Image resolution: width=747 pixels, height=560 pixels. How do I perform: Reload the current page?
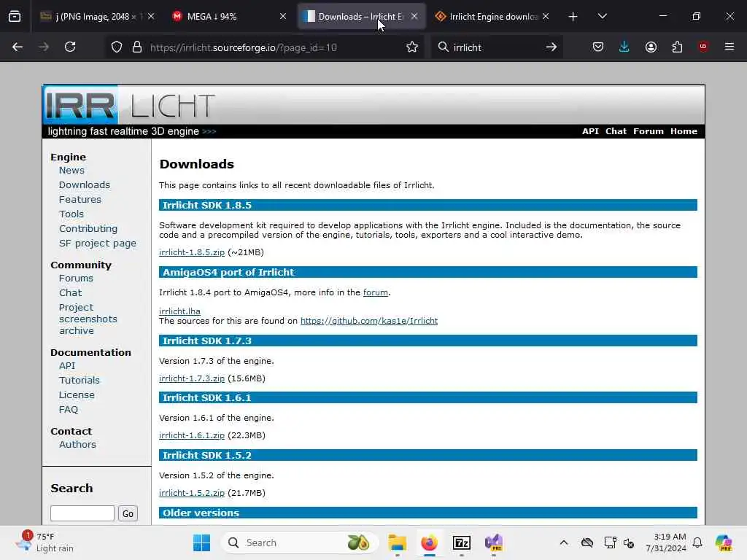pyautogui.click(x=70, y=47)
